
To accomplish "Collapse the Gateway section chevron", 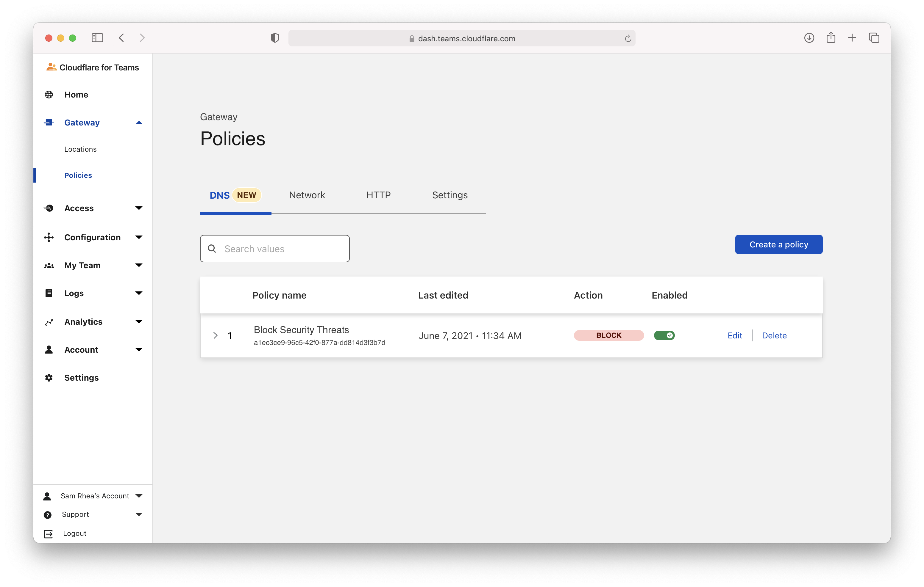I will click(x=138, y=122).
